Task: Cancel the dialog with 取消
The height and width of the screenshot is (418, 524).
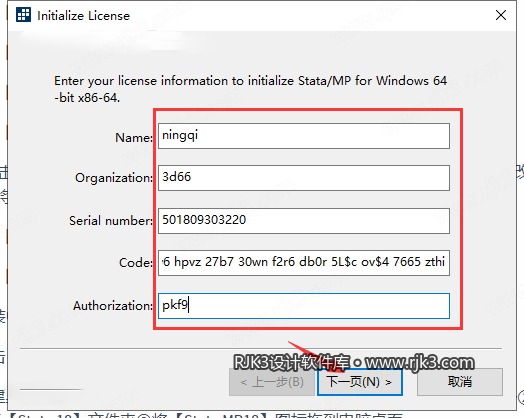Action: [460, 382]
